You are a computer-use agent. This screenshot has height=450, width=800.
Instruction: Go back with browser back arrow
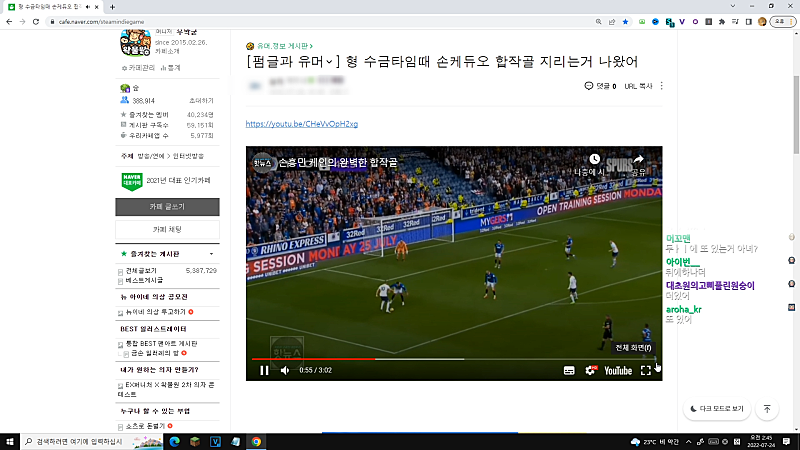pyautogui.click(x=9, y=22)
